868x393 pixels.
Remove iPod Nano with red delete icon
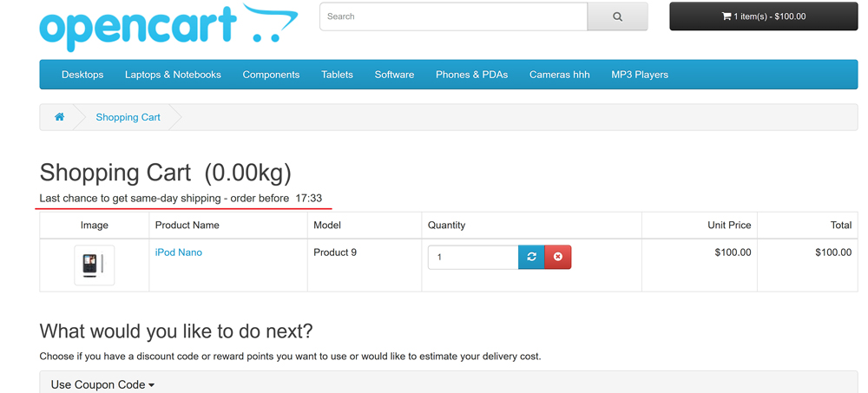coord(558,257)
